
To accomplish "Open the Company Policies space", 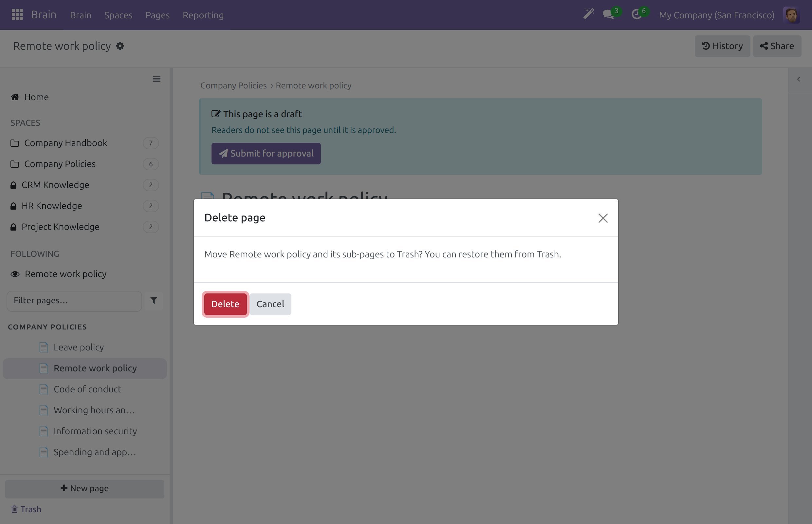I will click(85, 164).
